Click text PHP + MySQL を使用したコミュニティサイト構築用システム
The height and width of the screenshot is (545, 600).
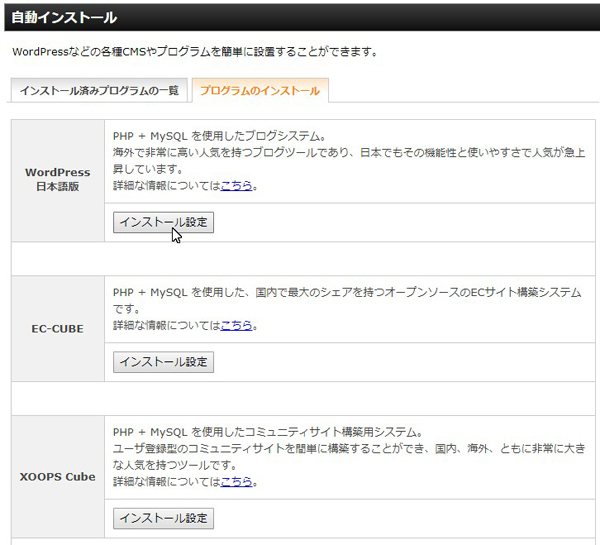pos(268,432)
